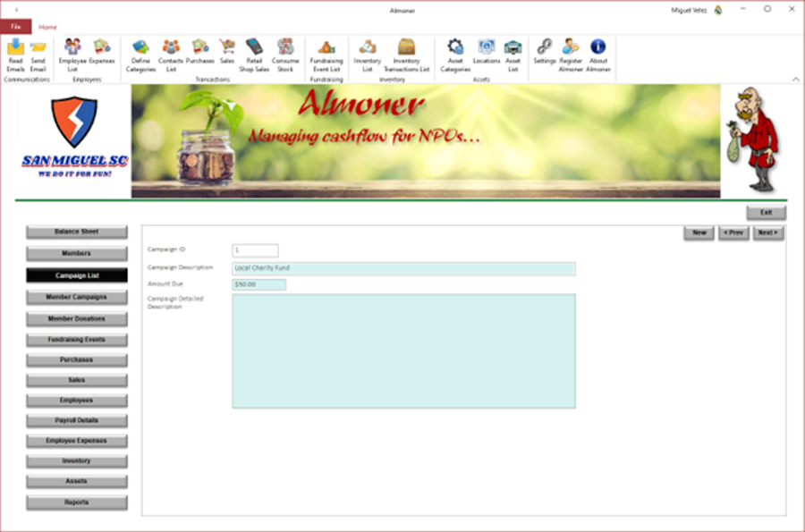Open Member Donations
This screenshot has height=532, width=805.
click(77, 319)
